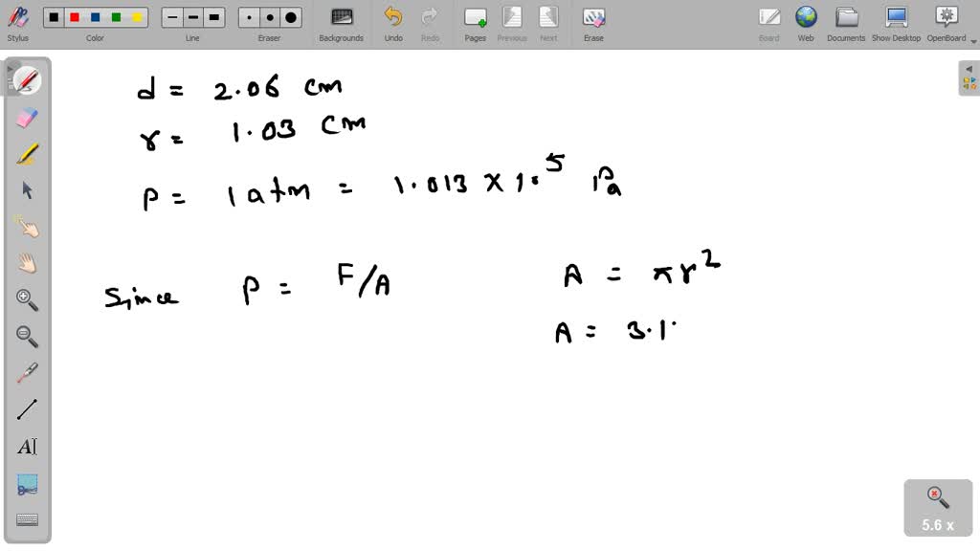This screenshot has height=551, width=980.
Task: Expand the right library side panel
Action: (x=969, y=78)
